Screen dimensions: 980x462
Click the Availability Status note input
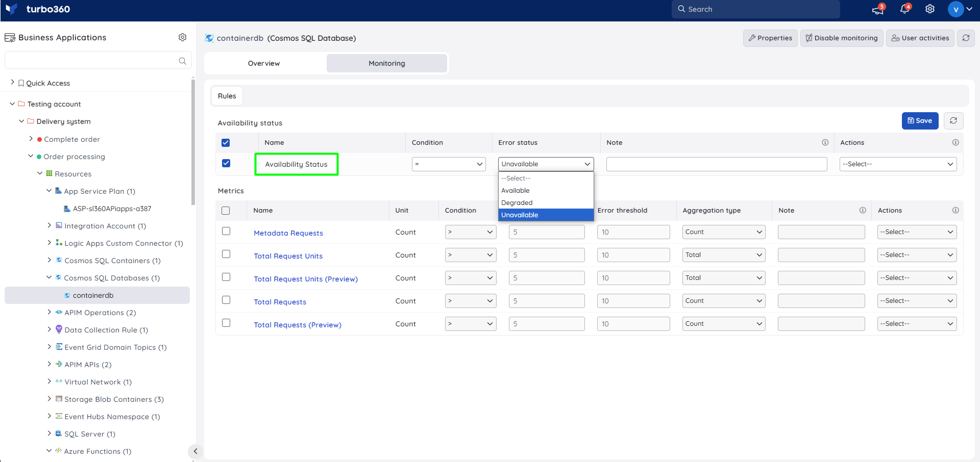(x=717, y=164)
